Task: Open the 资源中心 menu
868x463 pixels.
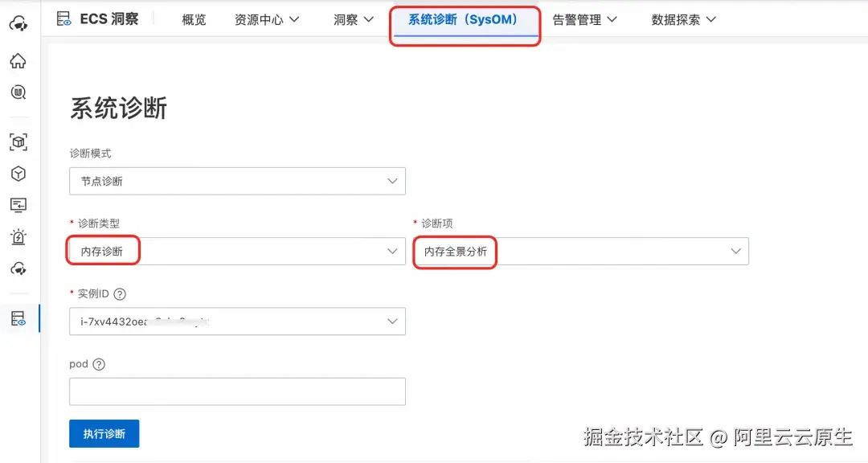Action: (267, 19)
